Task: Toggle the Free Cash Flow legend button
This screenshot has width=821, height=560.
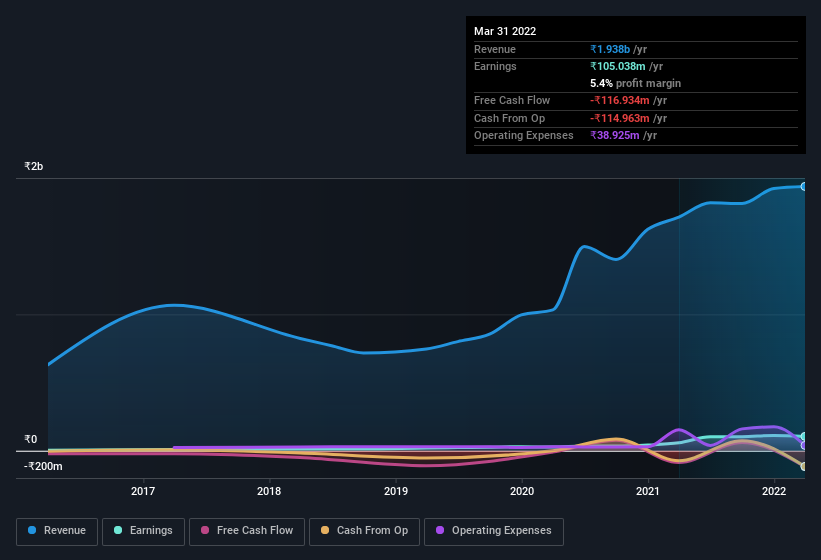Action: click(247, 531)
